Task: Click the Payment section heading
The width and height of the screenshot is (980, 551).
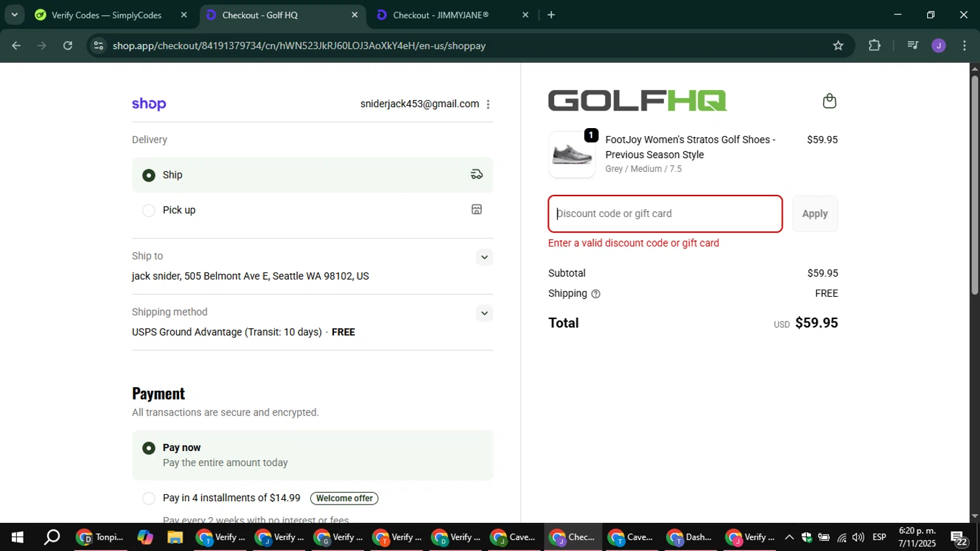Action: pyautogui.click(x=159, y=393)
